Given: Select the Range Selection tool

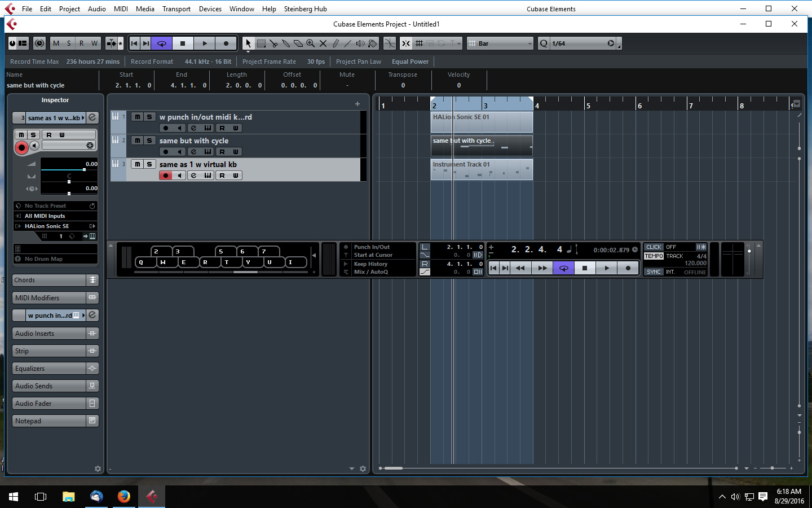Looking at the screenshot, I should pos(261,43).
